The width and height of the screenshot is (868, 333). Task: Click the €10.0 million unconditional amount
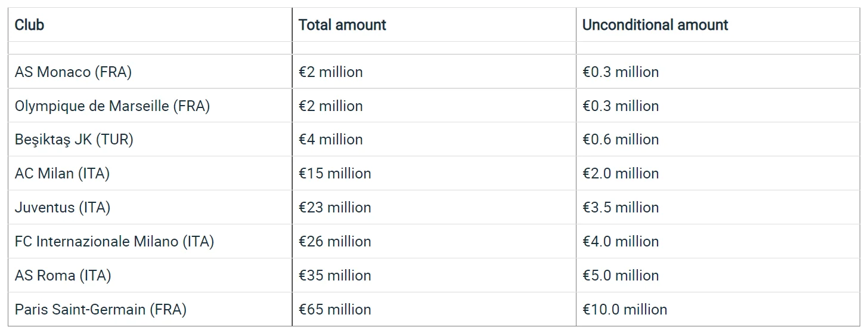pos(625,310)
